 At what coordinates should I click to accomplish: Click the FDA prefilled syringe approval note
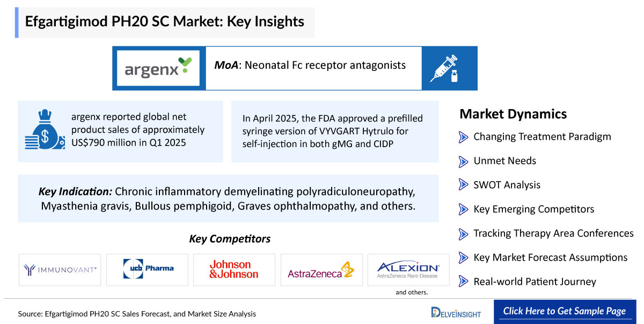coord(335,132)
